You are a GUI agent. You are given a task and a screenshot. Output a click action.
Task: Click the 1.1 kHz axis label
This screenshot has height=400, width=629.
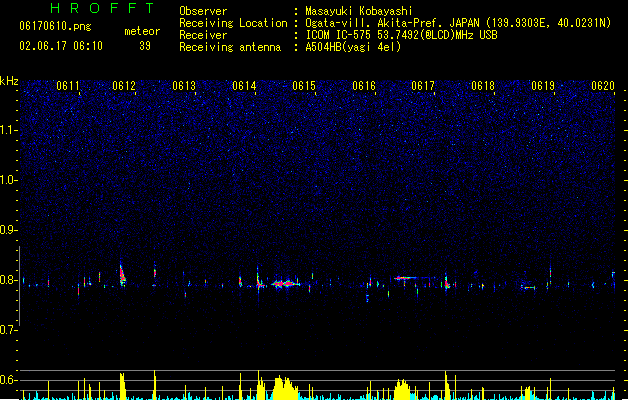click(x=8, y=130)
